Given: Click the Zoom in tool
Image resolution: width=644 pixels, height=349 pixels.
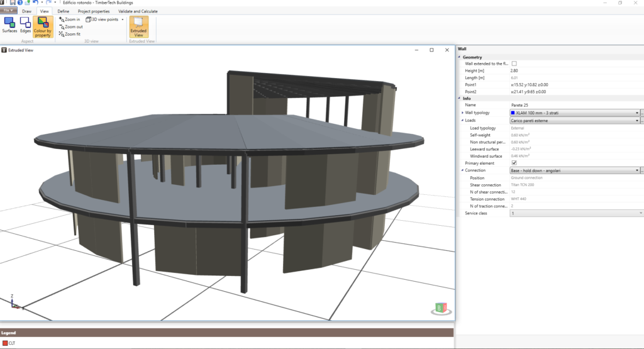Looking at the screenshot, I should tap(70, 19).
